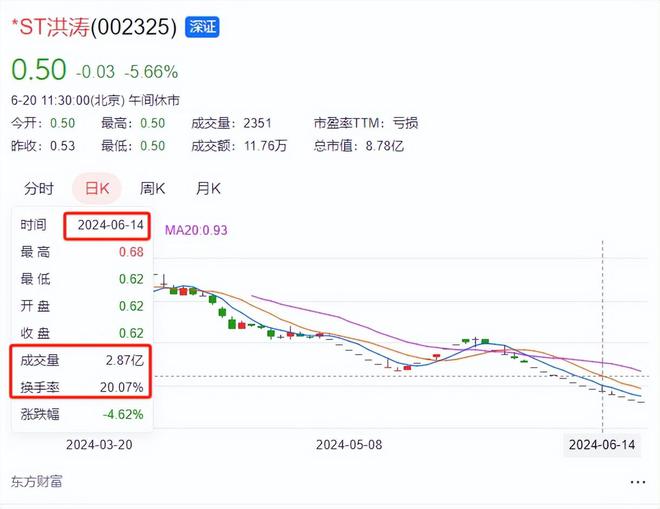
Task: Click the -0.03 price change value
Action: click(95, 72)
